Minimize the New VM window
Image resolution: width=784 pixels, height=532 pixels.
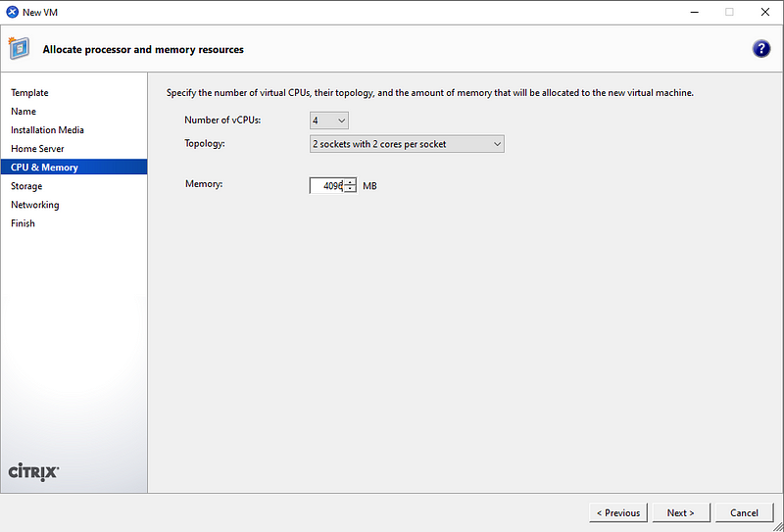click(x=695, y=12)
